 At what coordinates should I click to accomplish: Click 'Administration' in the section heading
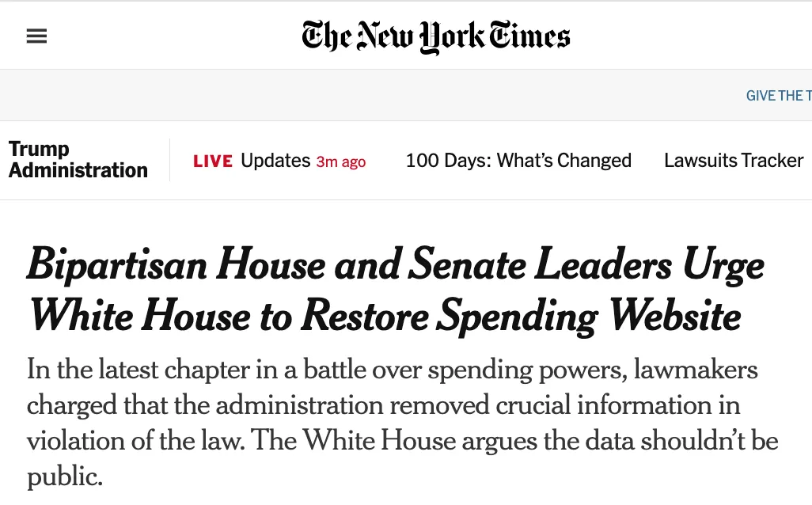pyautogui.click(x=78, y=170)
